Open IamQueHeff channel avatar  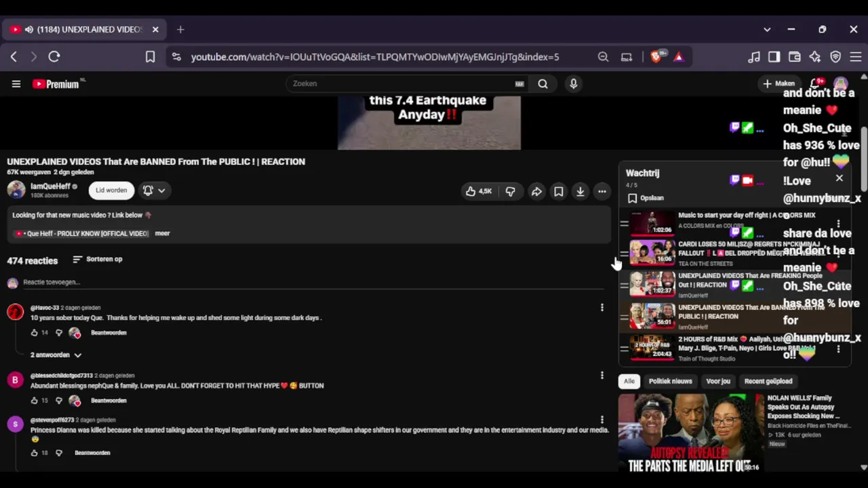pos(16,190)
